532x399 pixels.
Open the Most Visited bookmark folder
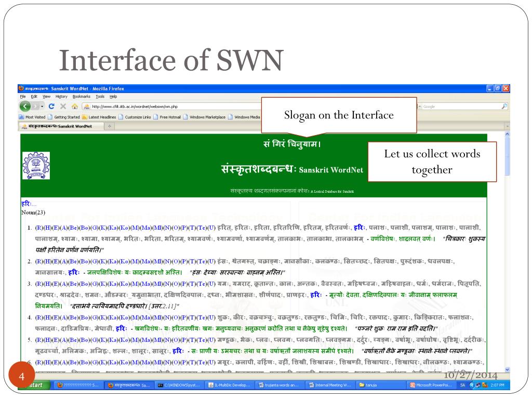click(32, 117)
